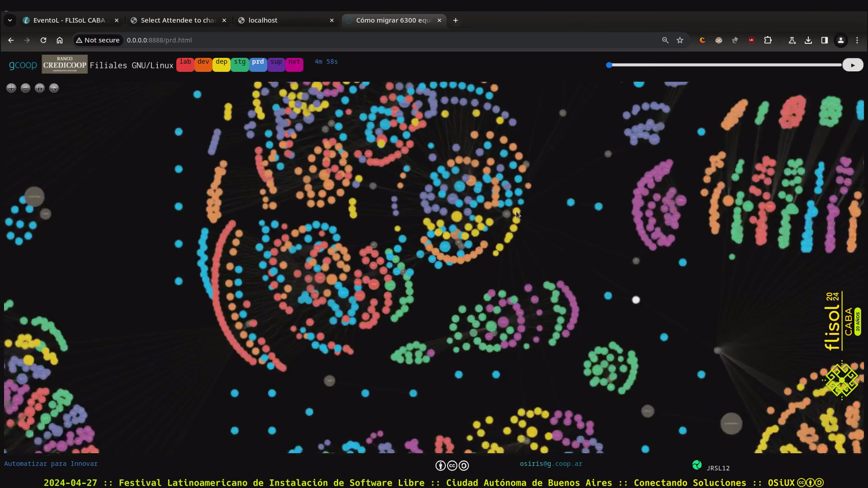Open the Chrome Labs flask icon

(x=792, y=40)
